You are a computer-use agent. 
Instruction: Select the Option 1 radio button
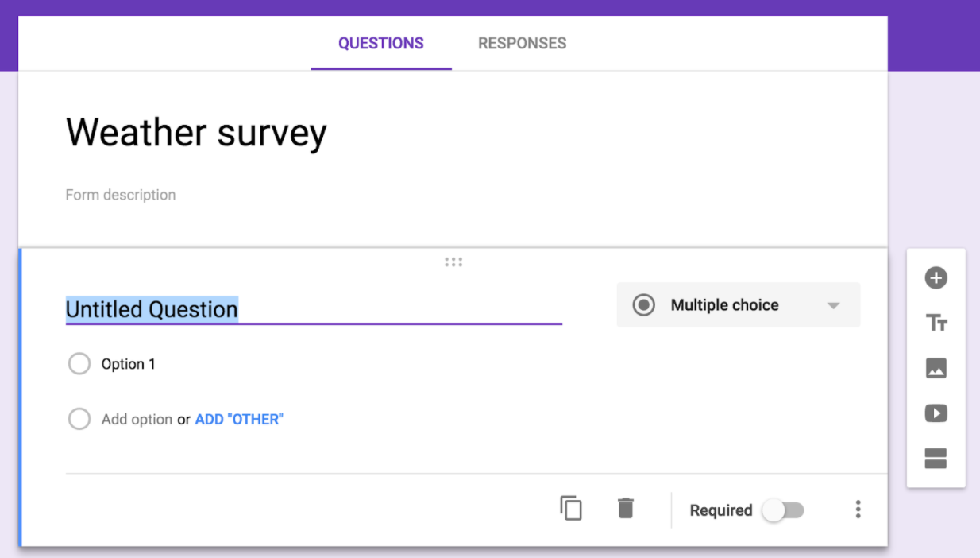(79, 364)
